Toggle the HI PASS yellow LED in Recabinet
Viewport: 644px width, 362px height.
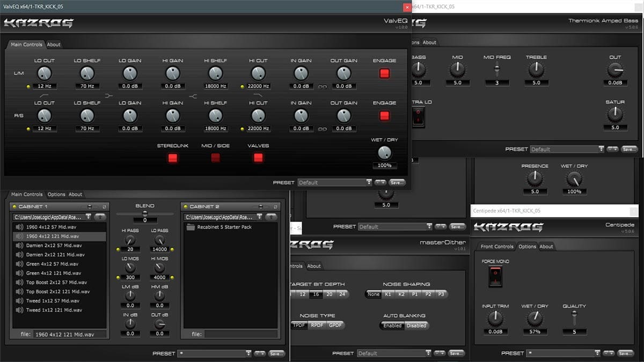pyautogui.click(x=118, y=250)
